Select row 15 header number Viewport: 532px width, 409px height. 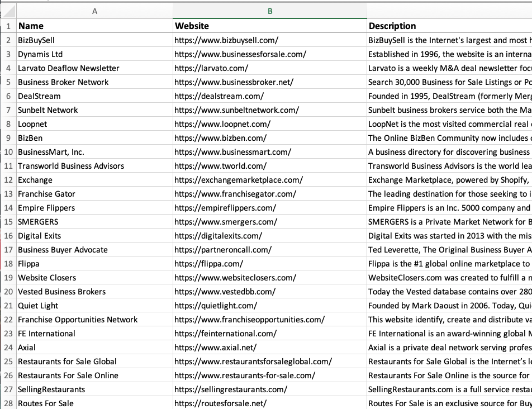(8, 222)
